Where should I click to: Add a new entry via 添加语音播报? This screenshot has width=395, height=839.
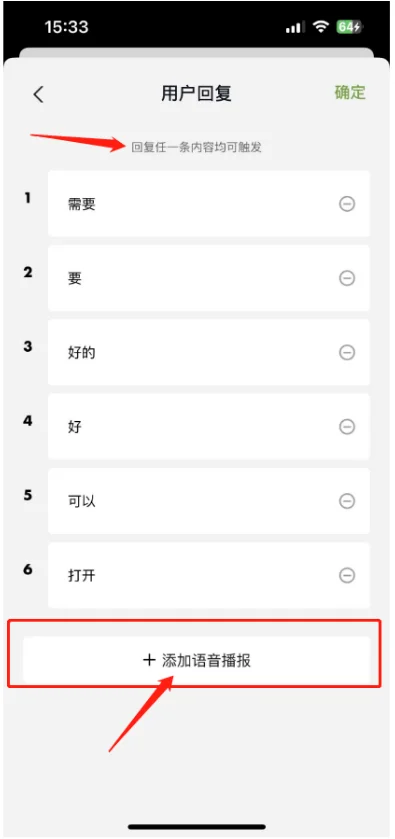[196, 660]
